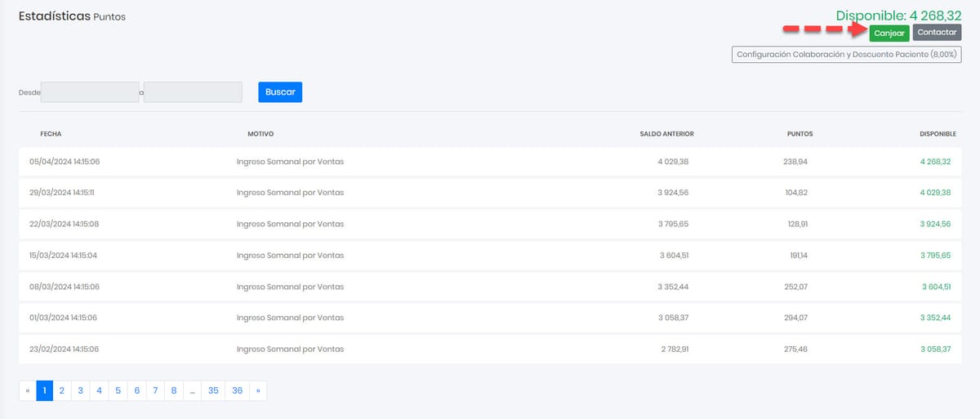
Task: Select page 1 in pagination
Action: [45, 391]
